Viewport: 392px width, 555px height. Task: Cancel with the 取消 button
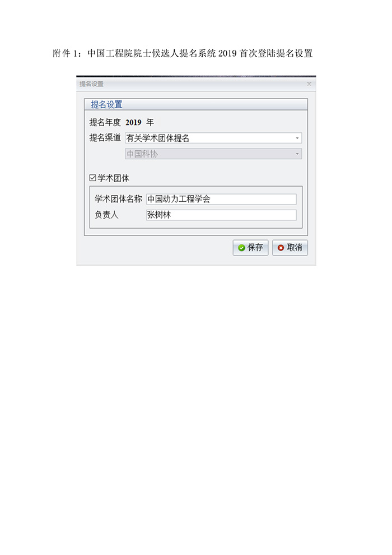click(x=290, y=247)
